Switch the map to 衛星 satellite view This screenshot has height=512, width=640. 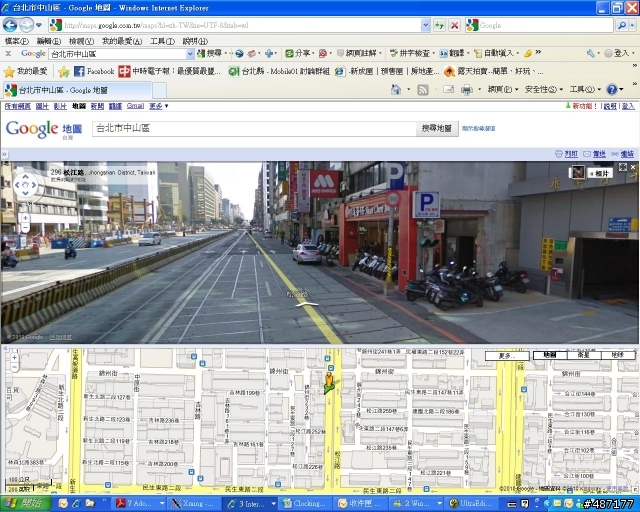click(x=583, y=356)
